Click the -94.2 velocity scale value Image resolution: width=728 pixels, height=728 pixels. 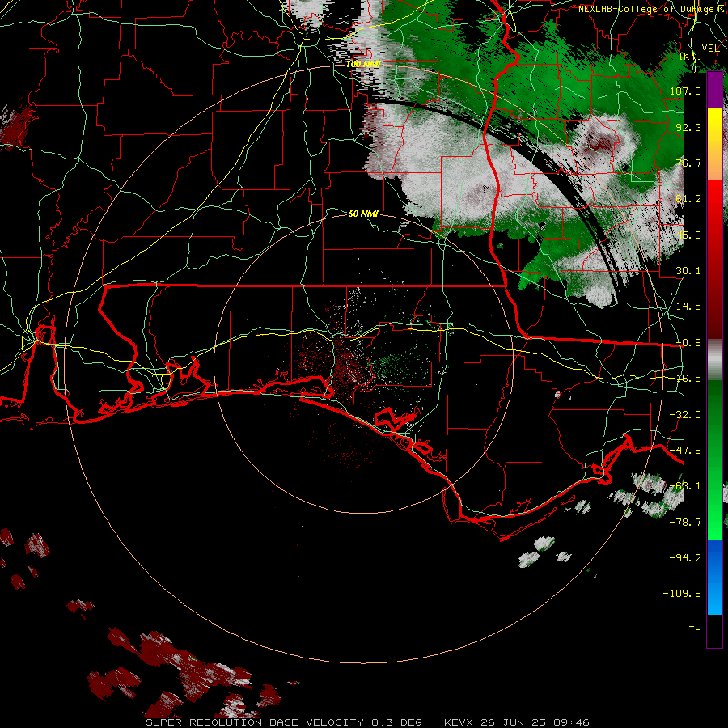(685, 557)
